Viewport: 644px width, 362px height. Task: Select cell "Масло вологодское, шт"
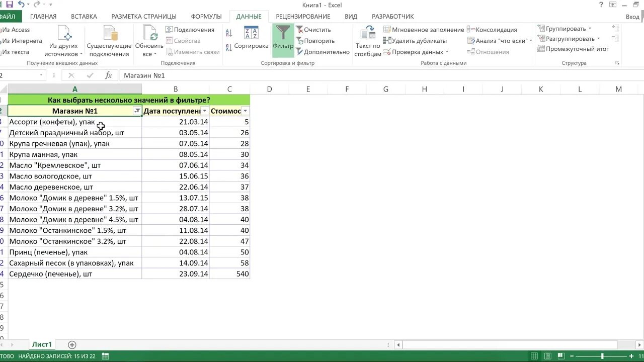[x=74, y=176]
